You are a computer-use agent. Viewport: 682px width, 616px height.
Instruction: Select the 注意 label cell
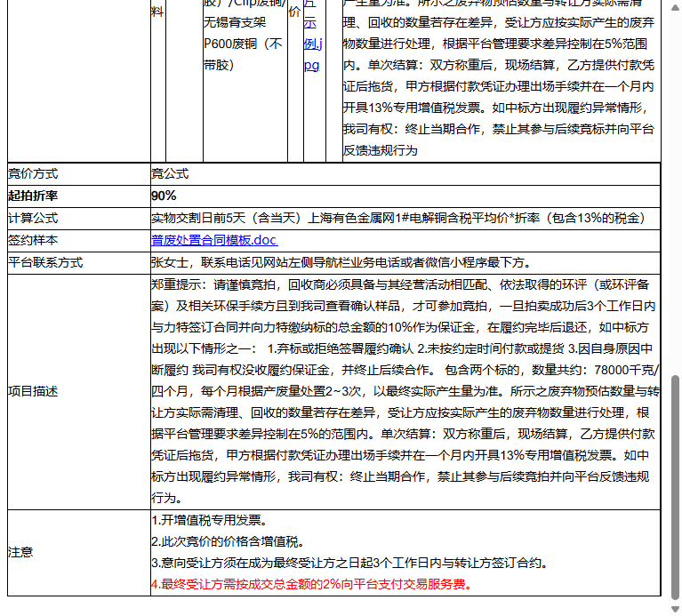pos(79,553)
